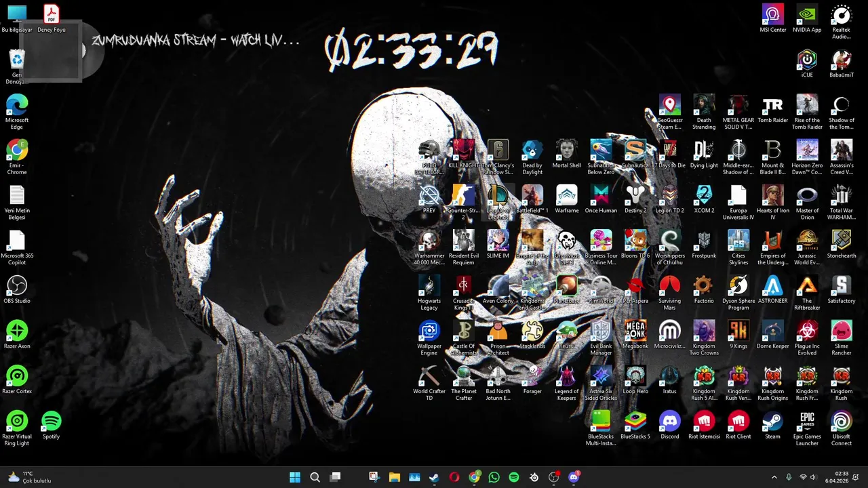The width and height of the screenshot is (868, 488).
Task: Launch Kingdom Rush Origins shortcut
Action: tap(772, 383)
